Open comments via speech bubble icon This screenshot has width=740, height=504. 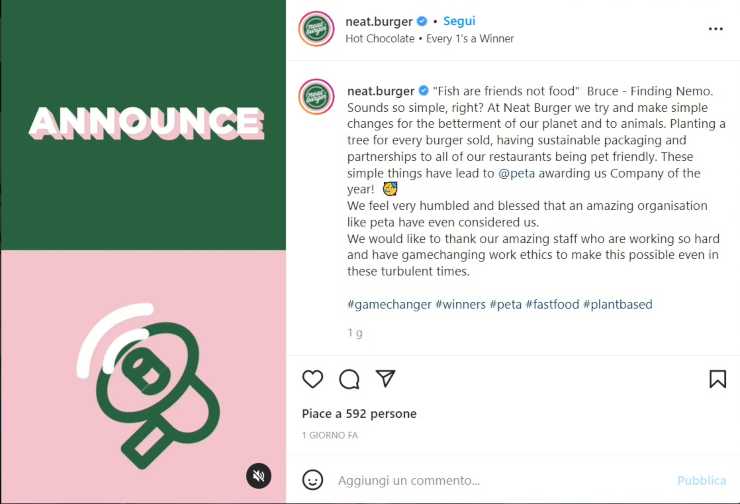pyautogui.click(x=349, y=379)
